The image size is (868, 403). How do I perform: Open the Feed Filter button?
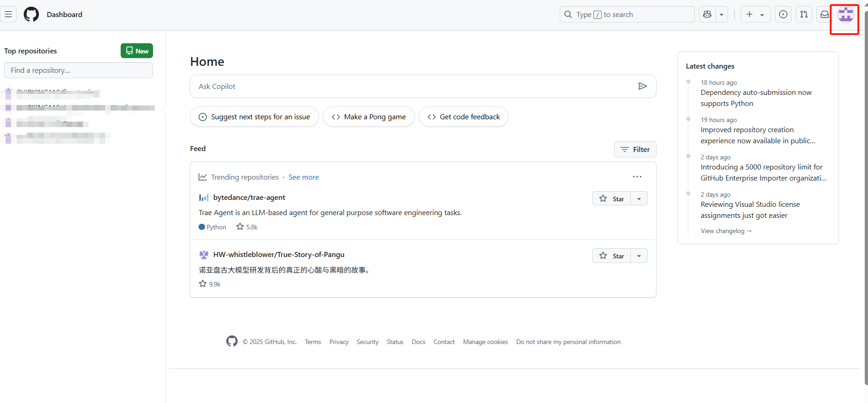point(635,149)
